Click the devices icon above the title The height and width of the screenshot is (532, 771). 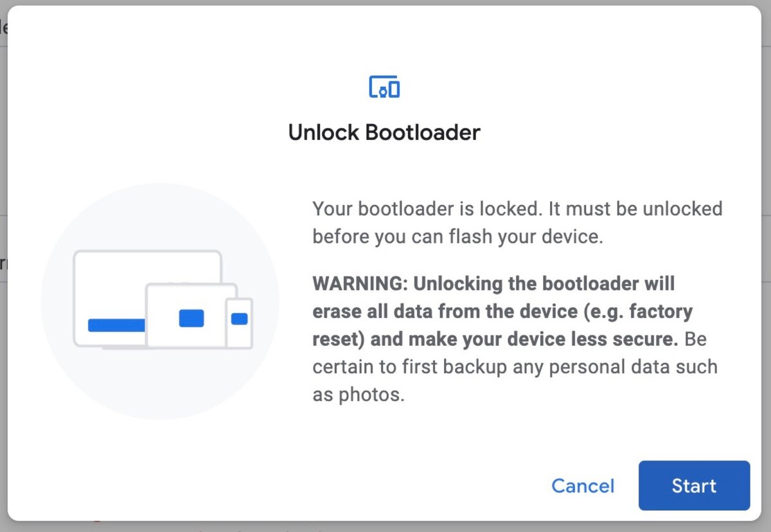coord(384,87)
